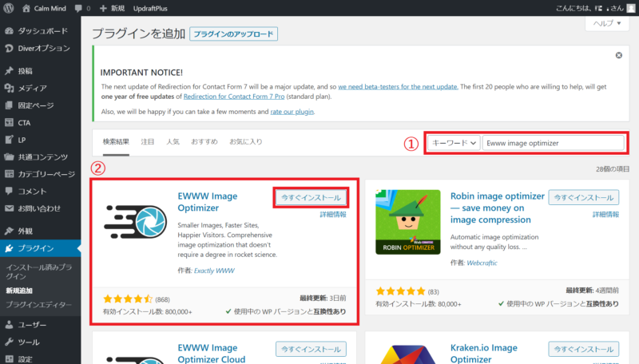Image resolution: width=639 pixels, height=364 pixels.
Task: Click the カテゴリーページ icon
Action: coord(9,174)
